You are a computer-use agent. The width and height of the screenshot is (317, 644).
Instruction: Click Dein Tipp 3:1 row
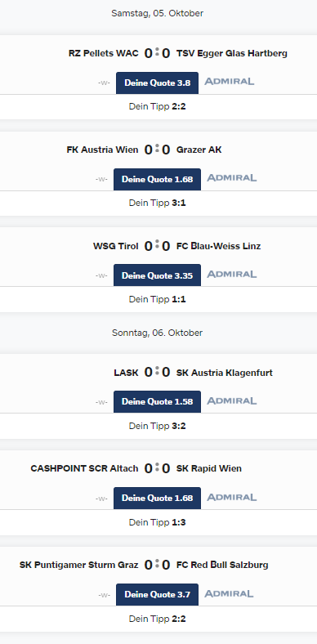(x=157, y=203)
